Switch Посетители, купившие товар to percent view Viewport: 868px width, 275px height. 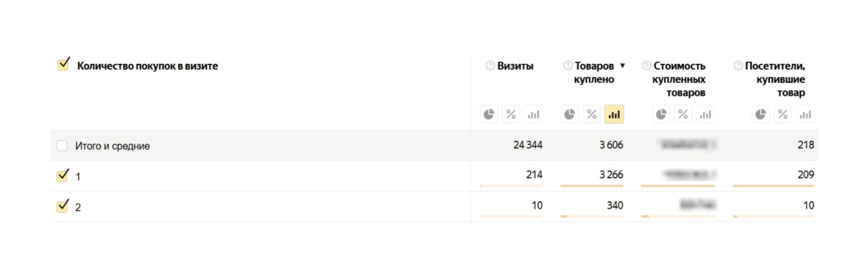(783, 114)
